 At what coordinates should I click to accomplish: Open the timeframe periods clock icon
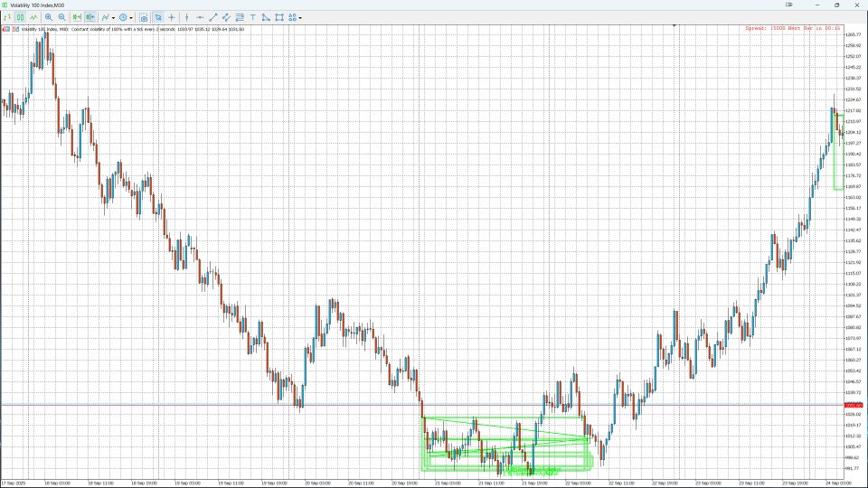[x=123, y=18]
